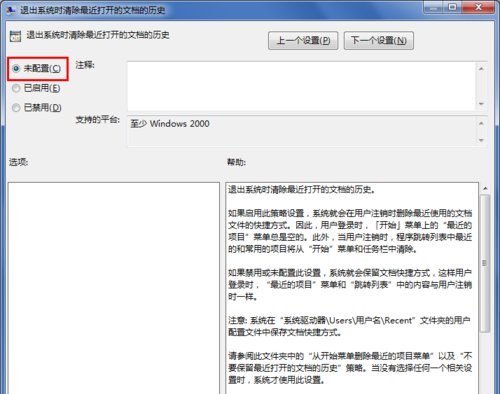Click the empty 选项 options pane

114,288
